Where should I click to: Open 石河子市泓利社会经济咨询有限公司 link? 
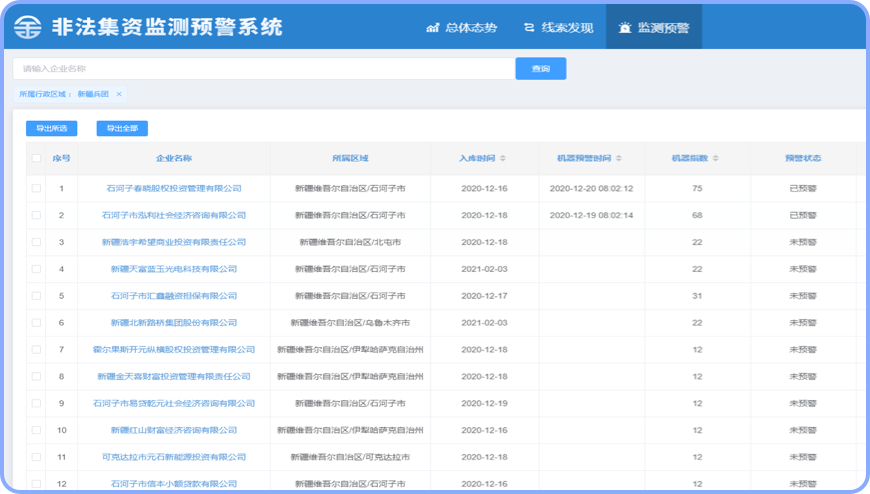174,215
